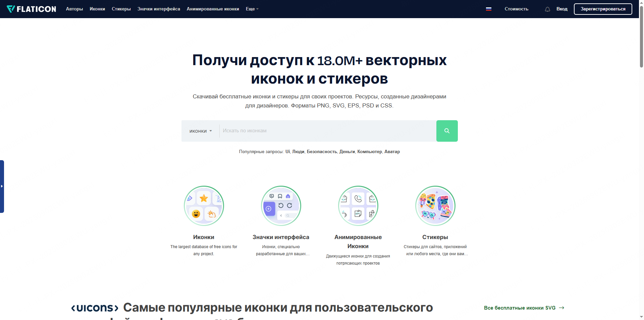
Task: Select popular query Аватар
Action: (392, 152)
